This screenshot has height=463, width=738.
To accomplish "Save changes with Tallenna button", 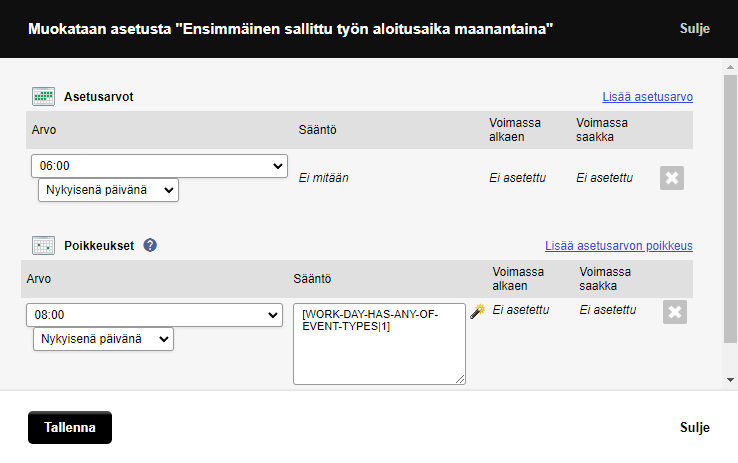I will coord(70,427).
